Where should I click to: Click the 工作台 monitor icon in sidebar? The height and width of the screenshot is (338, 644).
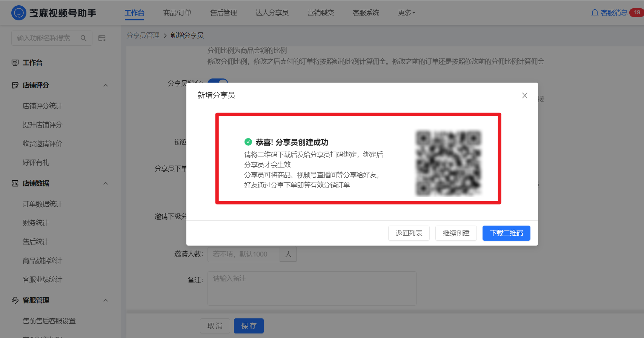point(15,63)
